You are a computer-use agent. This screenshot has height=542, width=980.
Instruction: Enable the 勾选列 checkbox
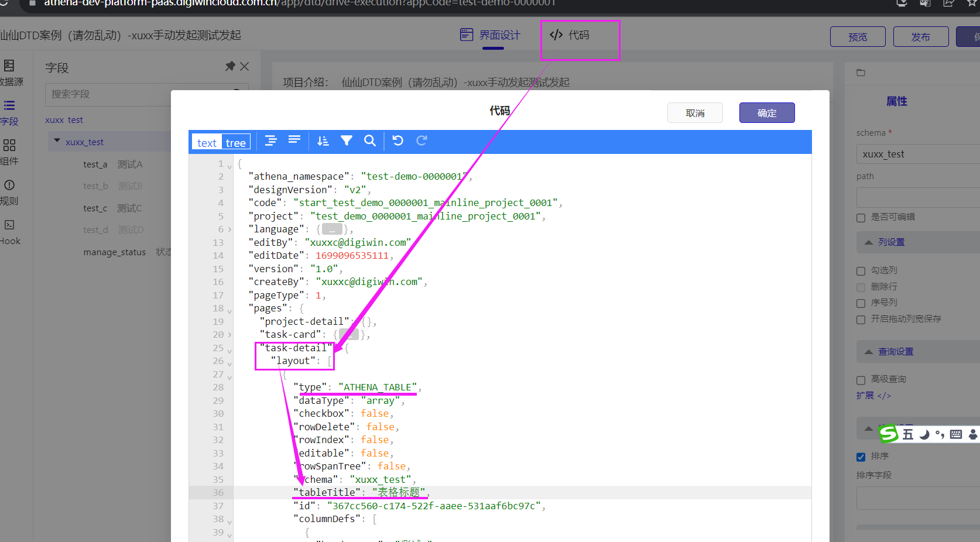tap(861, 271)
